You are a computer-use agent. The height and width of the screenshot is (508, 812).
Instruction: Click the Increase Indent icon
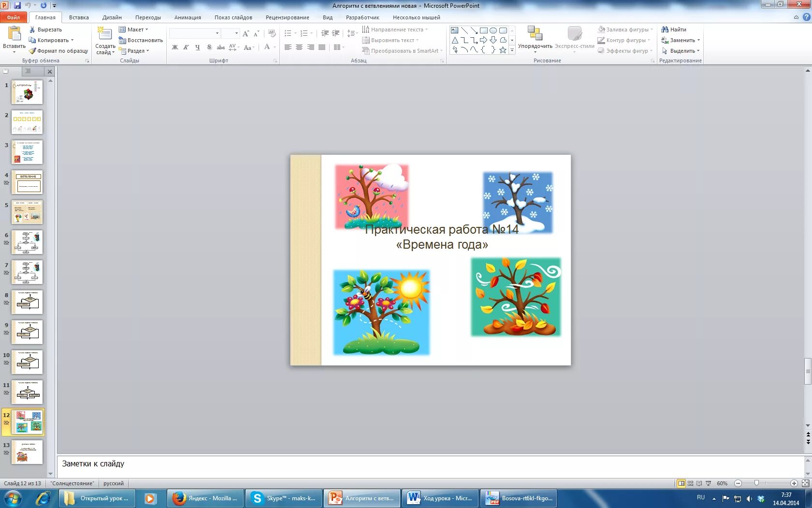point(335,33)
